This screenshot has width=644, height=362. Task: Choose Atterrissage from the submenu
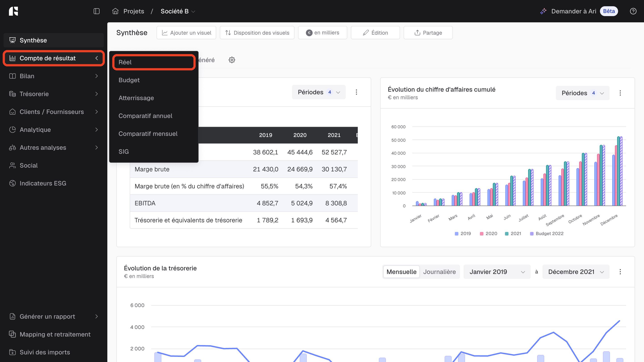tap(154, 98)
